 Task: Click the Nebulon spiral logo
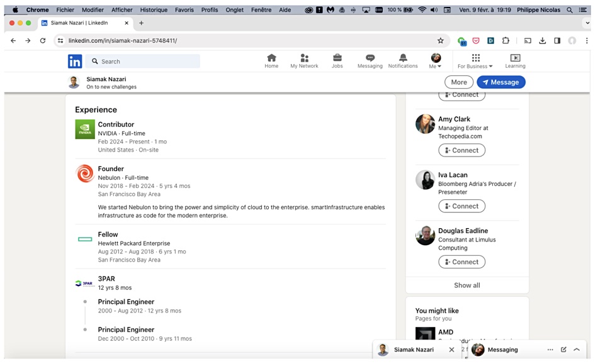tap(85, 174)
